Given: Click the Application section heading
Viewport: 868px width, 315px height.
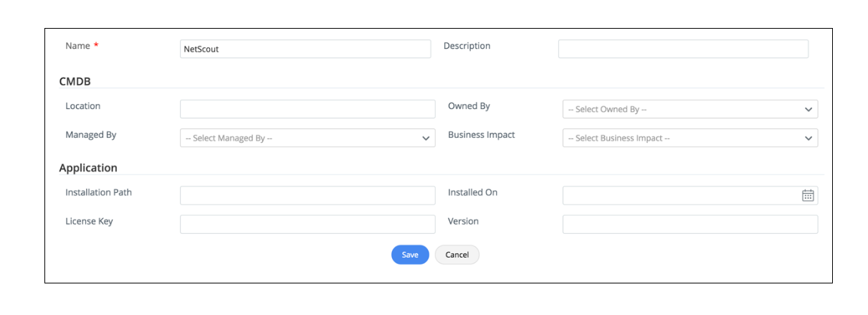Looking at the screenshot, I should click(x=88, y=168).
